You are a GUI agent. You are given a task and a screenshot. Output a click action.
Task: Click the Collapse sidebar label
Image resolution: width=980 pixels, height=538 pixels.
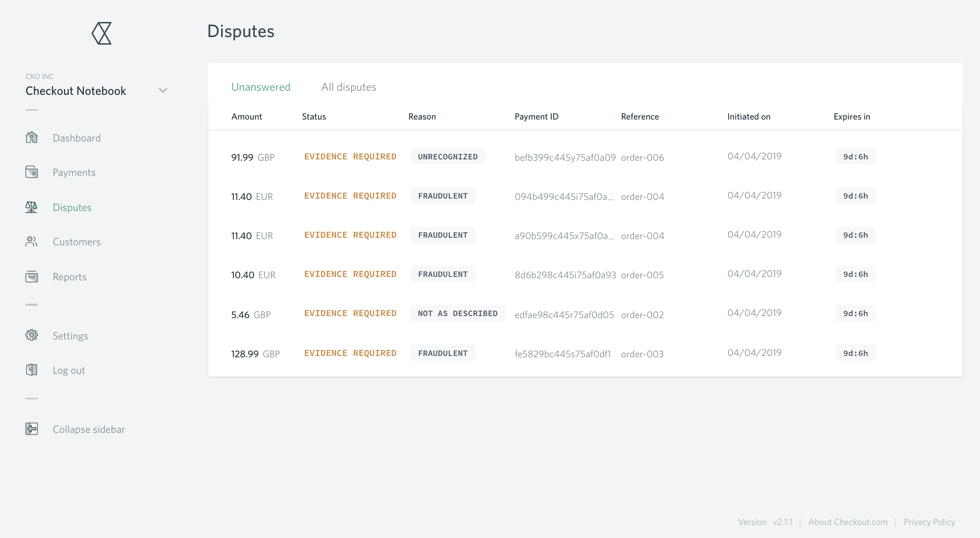coord(89,429)
